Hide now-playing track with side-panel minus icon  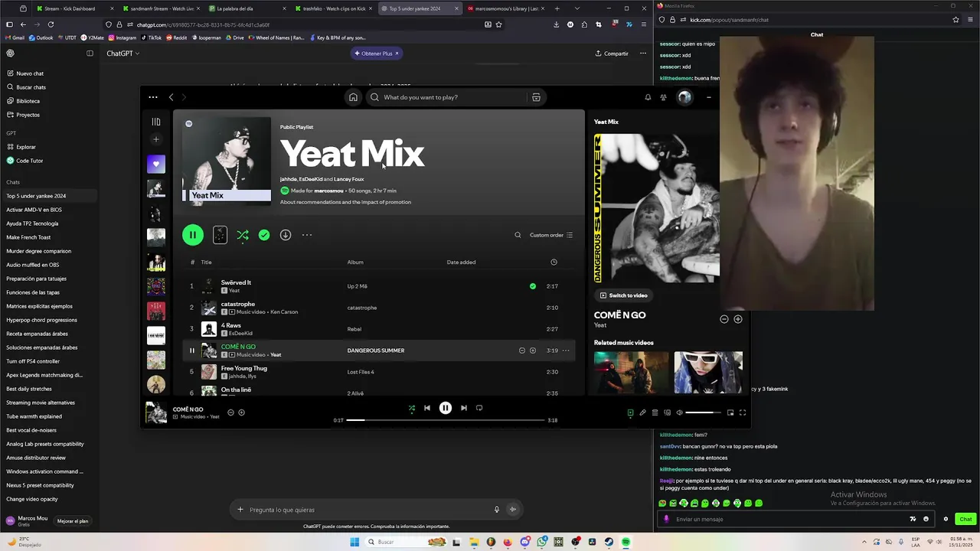point(724,319)
